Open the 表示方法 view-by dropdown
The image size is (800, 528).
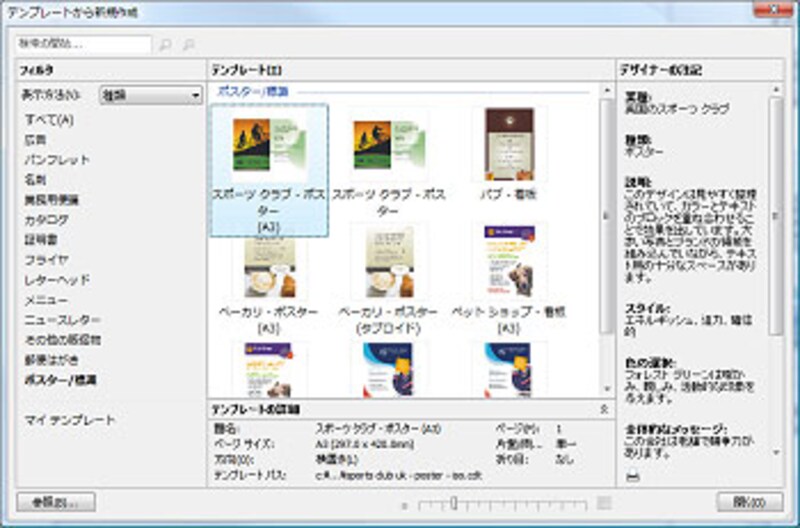[151, 96]
